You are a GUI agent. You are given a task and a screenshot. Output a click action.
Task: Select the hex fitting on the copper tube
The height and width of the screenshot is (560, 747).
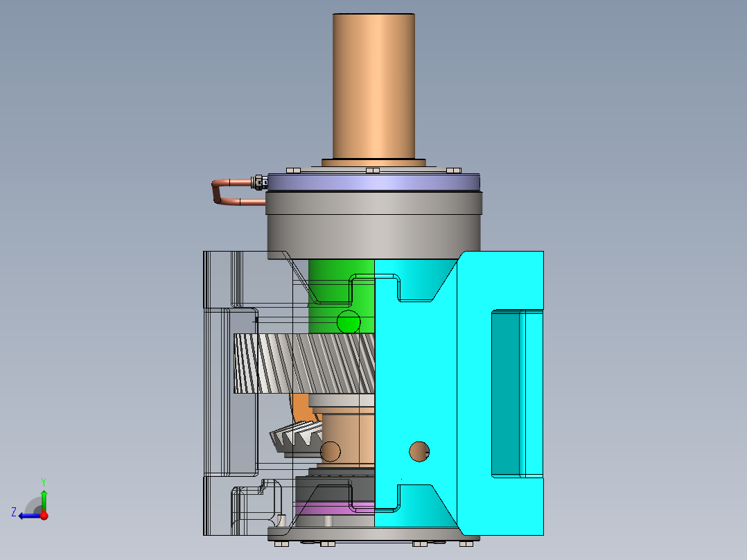click(x=260, y=182)
